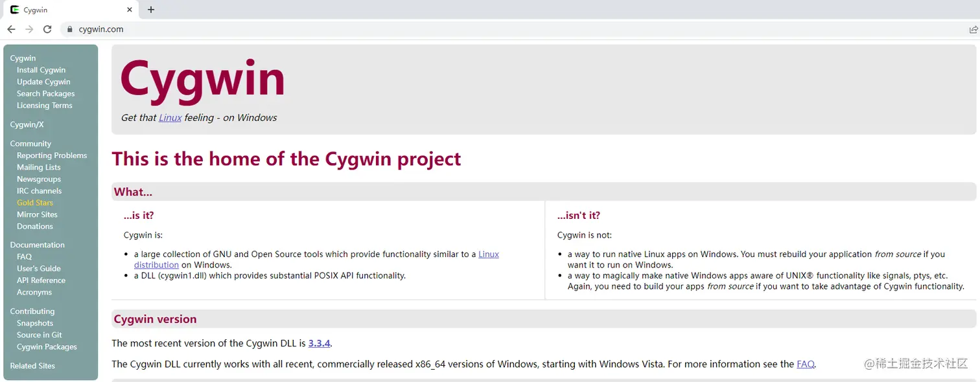980x382 pixels.
Task: Click the large Cygwin banner title
Action: pyautogui.click(x=202, y=80)
